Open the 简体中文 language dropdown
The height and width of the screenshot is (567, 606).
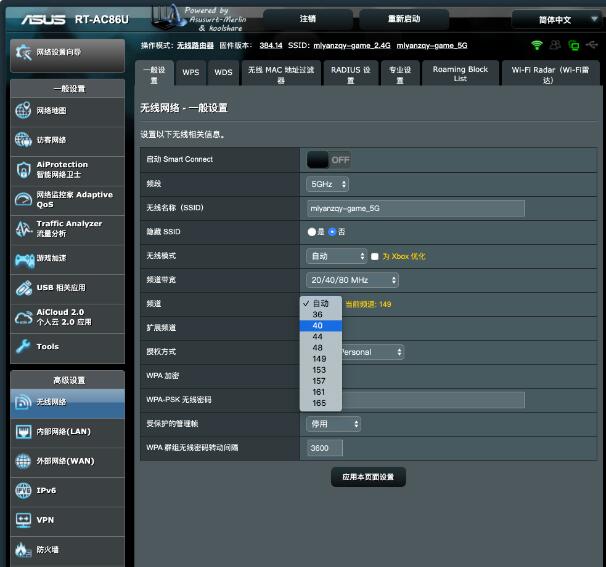click(x=555, y=19)
